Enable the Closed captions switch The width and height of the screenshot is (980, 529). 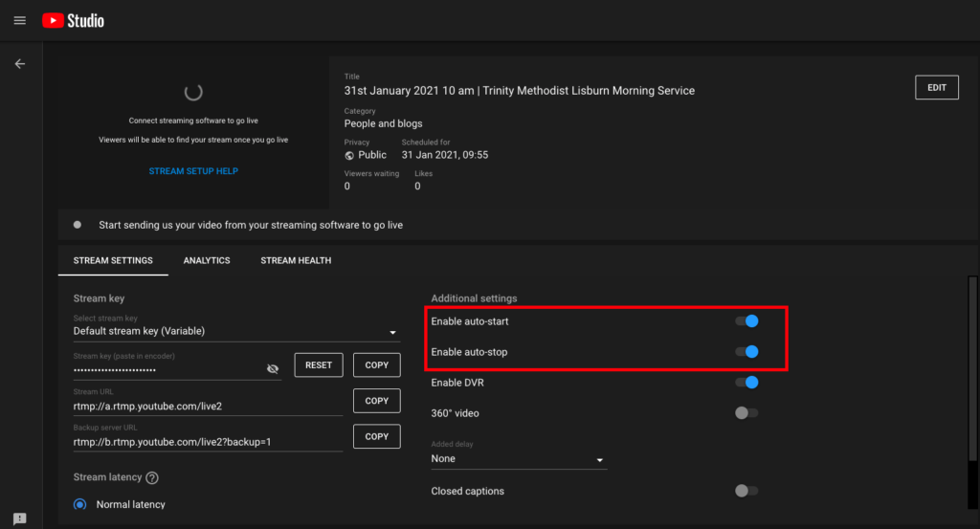pos(746,491)
